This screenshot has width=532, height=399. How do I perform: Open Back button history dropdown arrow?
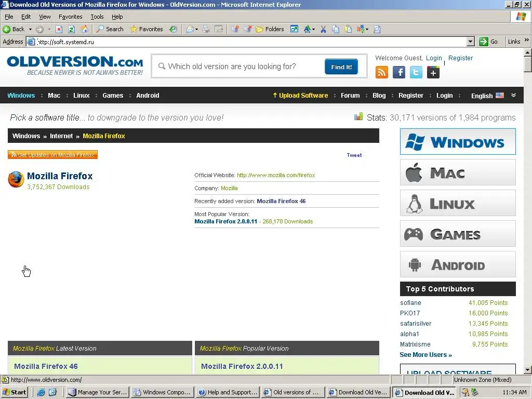coord(30,29)
